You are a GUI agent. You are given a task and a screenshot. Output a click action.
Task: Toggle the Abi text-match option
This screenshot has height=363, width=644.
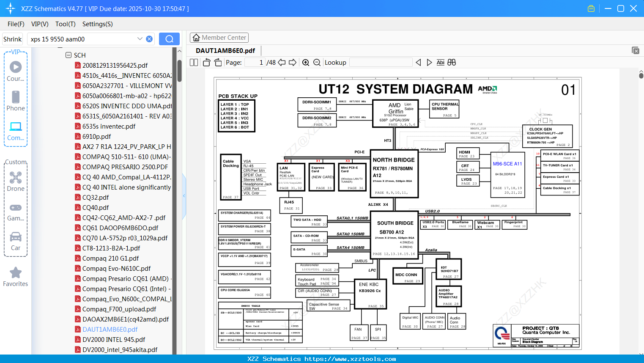point(440,63)
